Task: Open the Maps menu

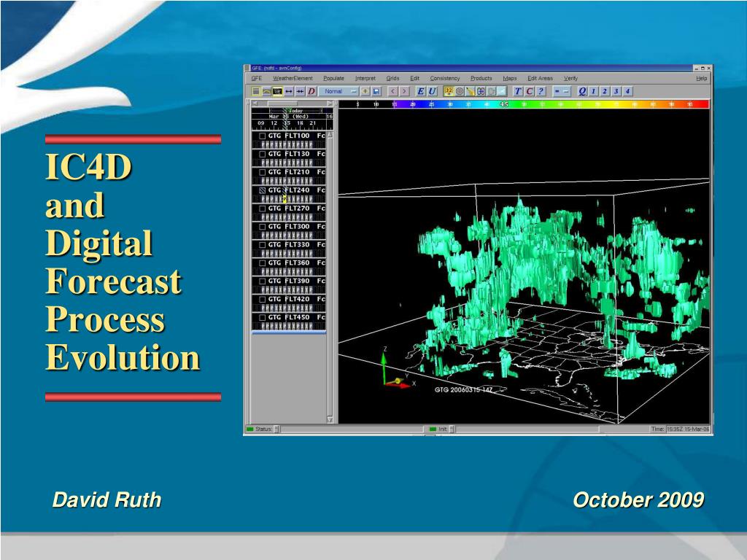Action: [x=510, y=78]
